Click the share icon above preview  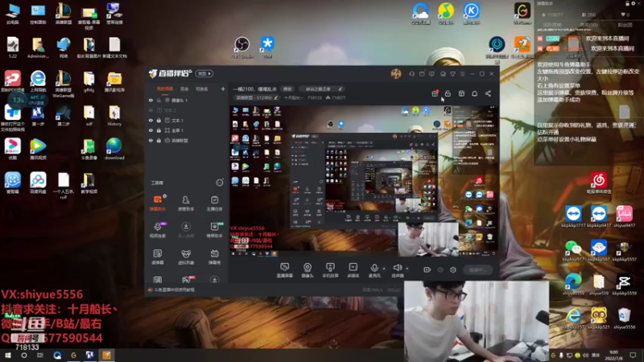(488, 93)
